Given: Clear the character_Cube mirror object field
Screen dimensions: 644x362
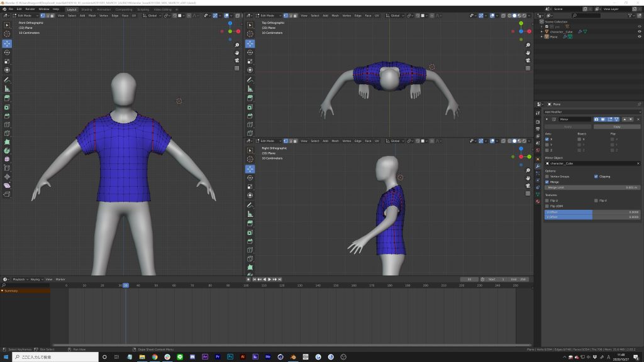Looking at the screenshot, I should click(x=637, y=163).
